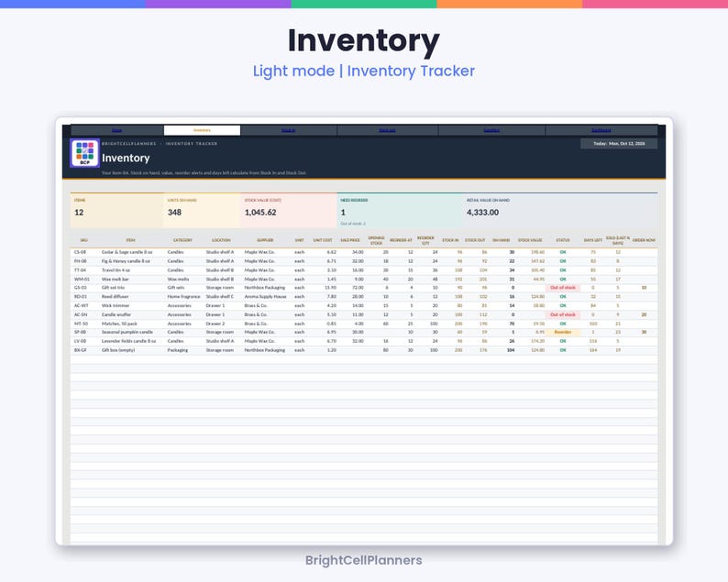Click the Home fragrance category cell
This screenshot has height=582, width=728.
tap(184, 297)
